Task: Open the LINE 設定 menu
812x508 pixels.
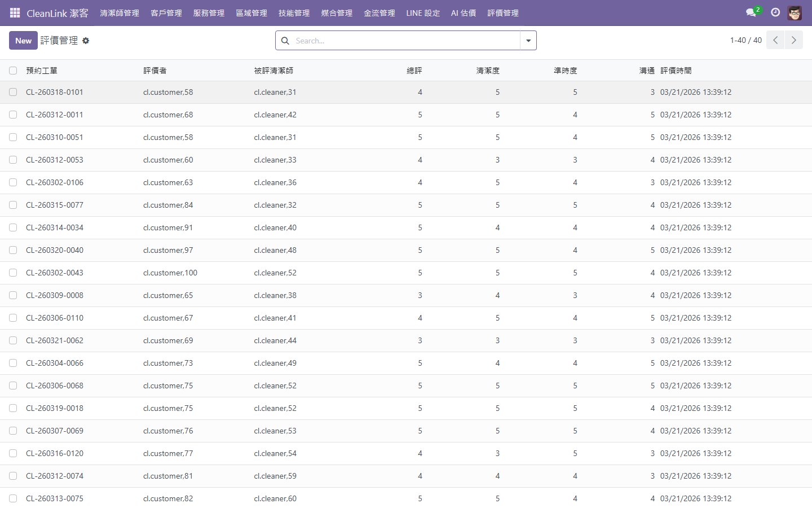Action: click(x=423, y=13)
